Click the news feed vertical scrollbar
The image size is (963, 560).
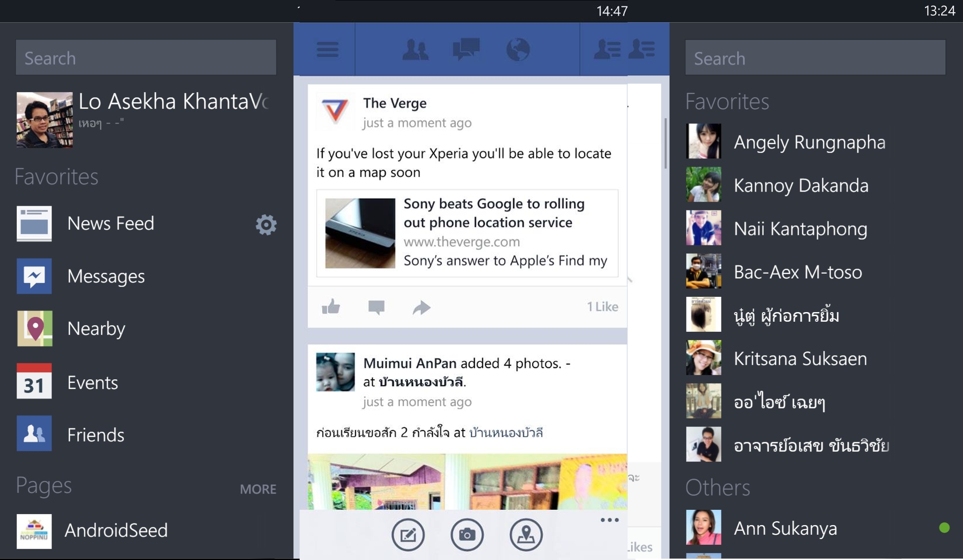[x=665, y=143]
